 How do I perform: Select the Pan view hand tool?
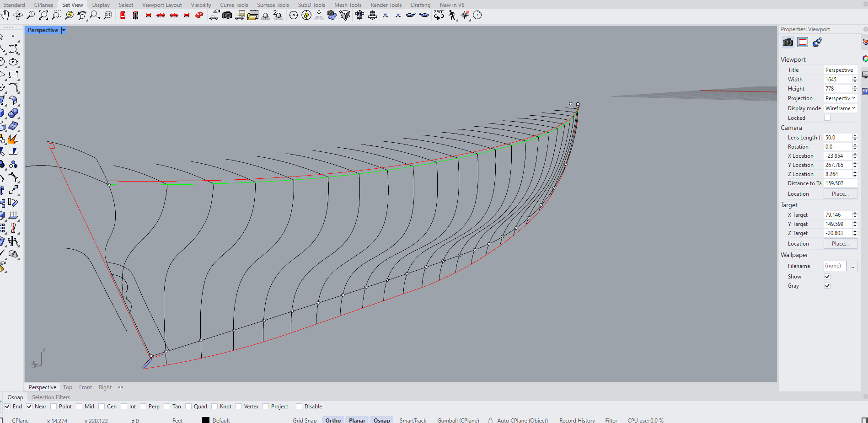pos(5,15)
